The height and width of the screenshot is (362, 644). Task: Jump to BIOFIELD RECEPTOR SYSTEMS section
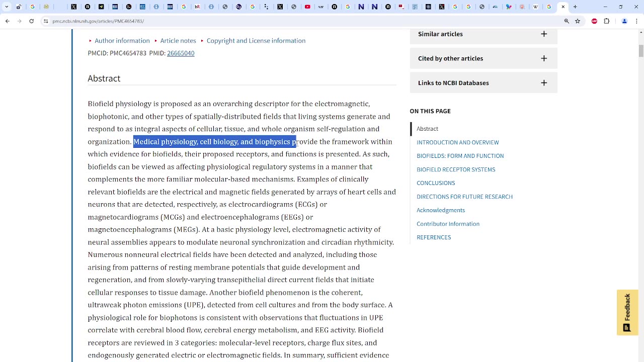coord(456,169)
